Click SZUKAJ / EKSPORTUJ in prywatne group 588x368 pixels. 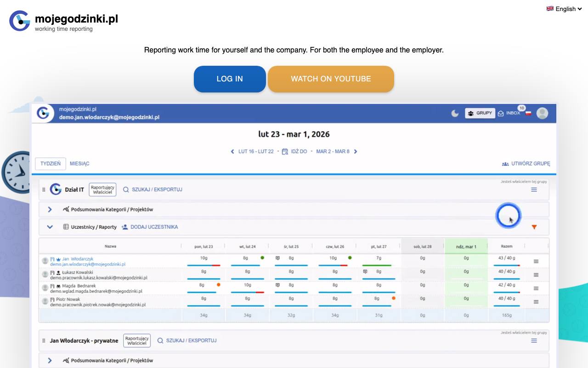pyautogui.click(x=187, y=341)
